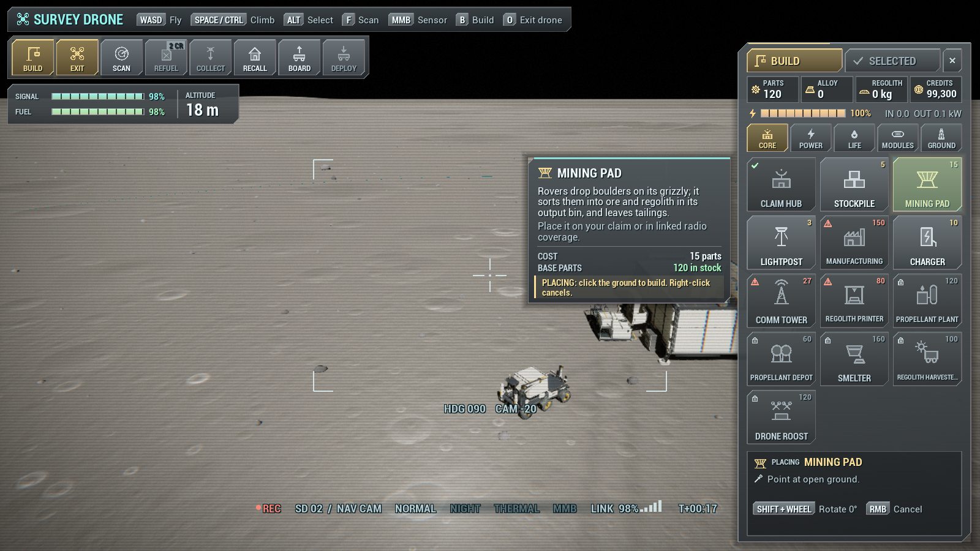
Task: Open the Build panel tab
Action: tap(794, 61)
